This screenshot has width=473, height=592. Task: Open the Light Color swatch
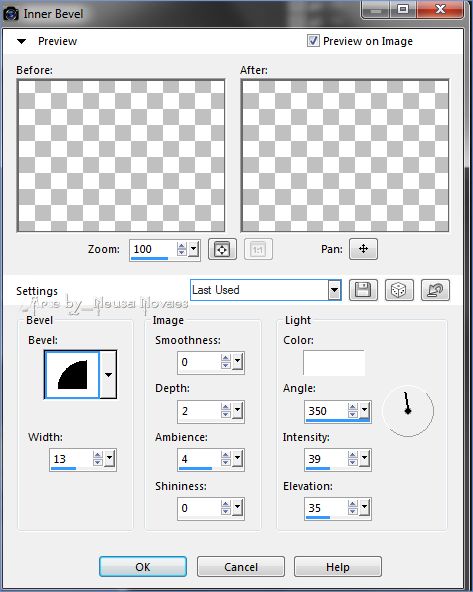(x=334, y=363)
